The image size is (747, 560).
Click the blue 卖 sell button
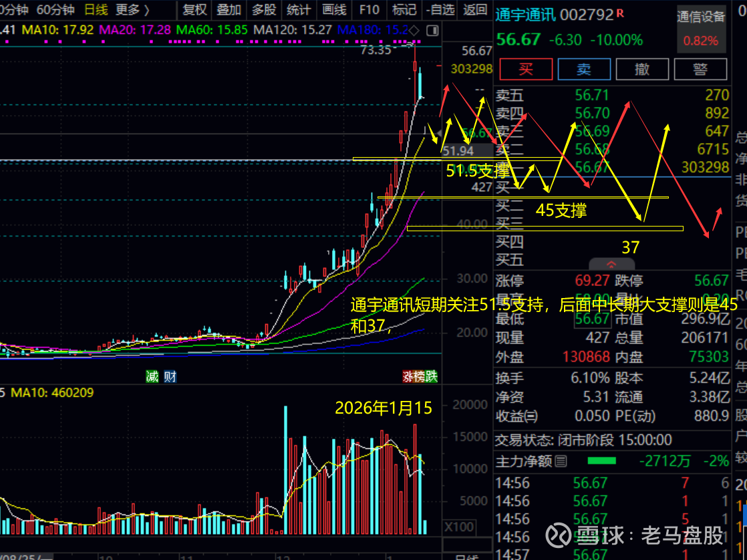coord(584,69)
